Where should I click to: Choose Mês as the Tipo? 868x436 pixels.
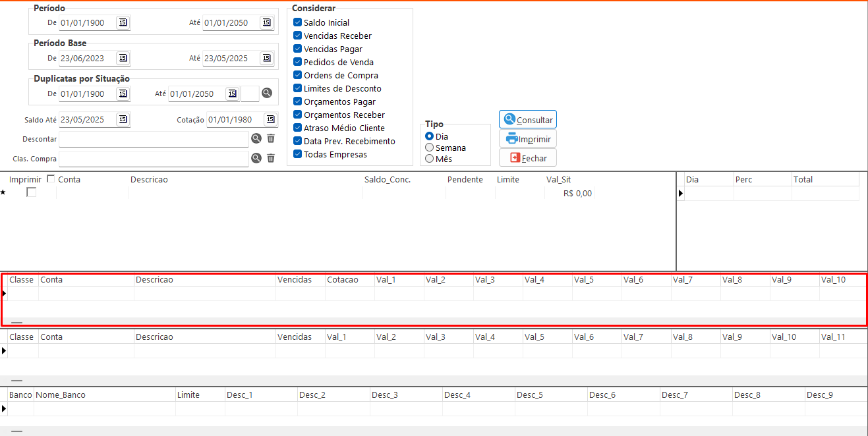[x=430, y=159]
